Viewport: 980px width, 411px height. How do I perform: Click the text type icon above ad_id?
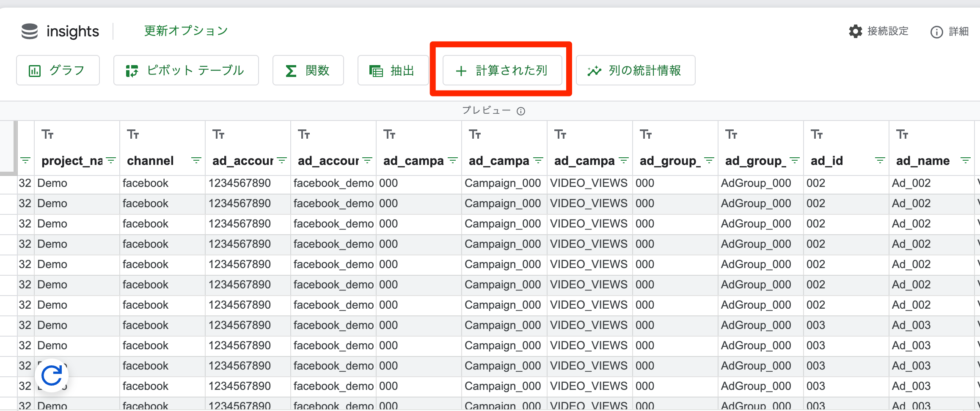click(x=817, y=135)
